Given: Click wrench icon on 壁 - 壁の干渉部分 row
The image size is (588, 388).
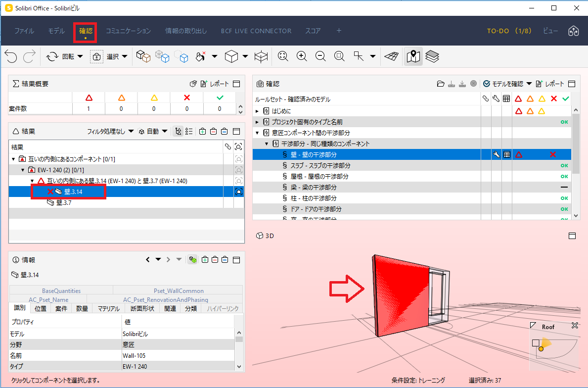Looking at the screenshot, I should tap(496, 154).
